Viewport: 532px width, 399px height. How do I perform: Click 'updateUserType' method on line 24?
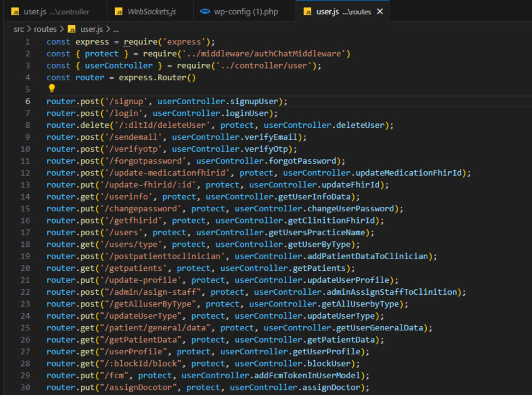tap(341, 316)
